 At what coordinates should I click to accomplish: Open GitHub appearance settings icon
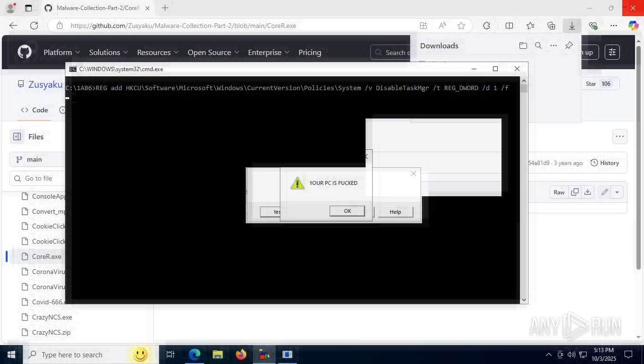click(612, 52)
